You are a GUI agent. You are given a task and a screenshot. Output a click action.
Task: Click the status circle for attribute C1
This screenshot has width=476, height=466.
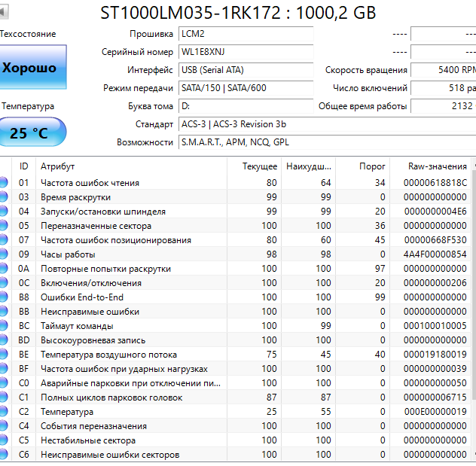tap(3, 397)
